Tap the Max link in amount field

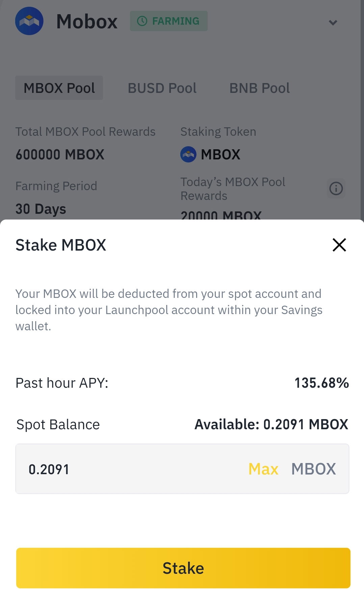click(x=263, y=469)
